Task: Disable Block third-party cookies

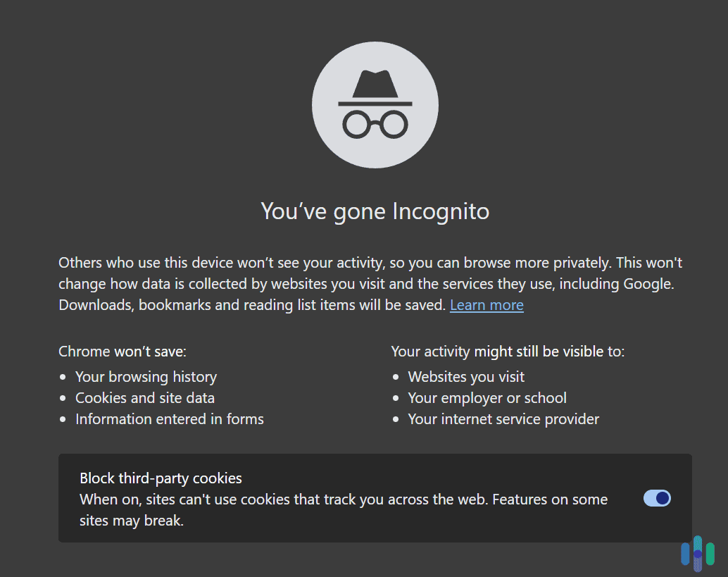Action: (x=656, y=498)
